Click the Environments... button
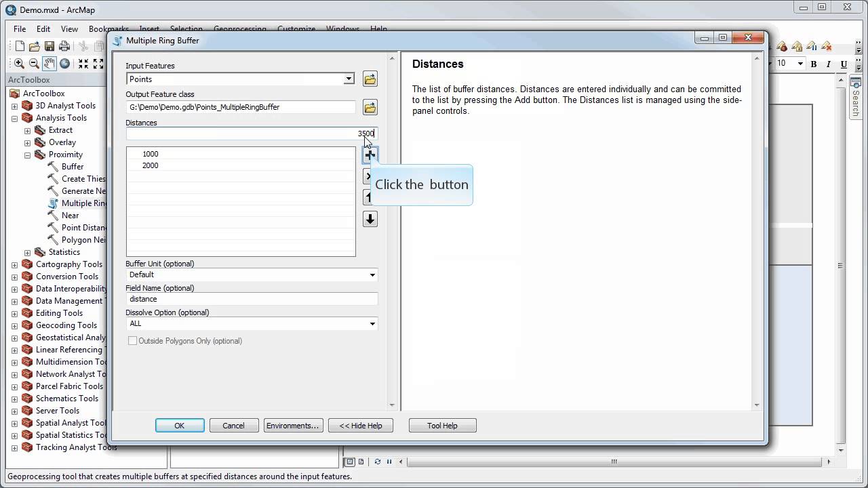The height and width of the screenshot is (488, 868). [x=293, y=426]
